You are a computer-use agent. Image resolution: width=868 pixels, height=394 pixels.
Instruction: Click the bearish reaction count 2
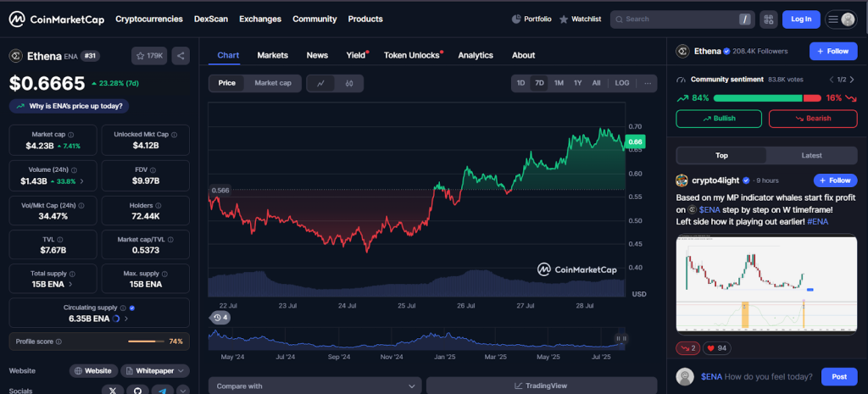[688, 348]
